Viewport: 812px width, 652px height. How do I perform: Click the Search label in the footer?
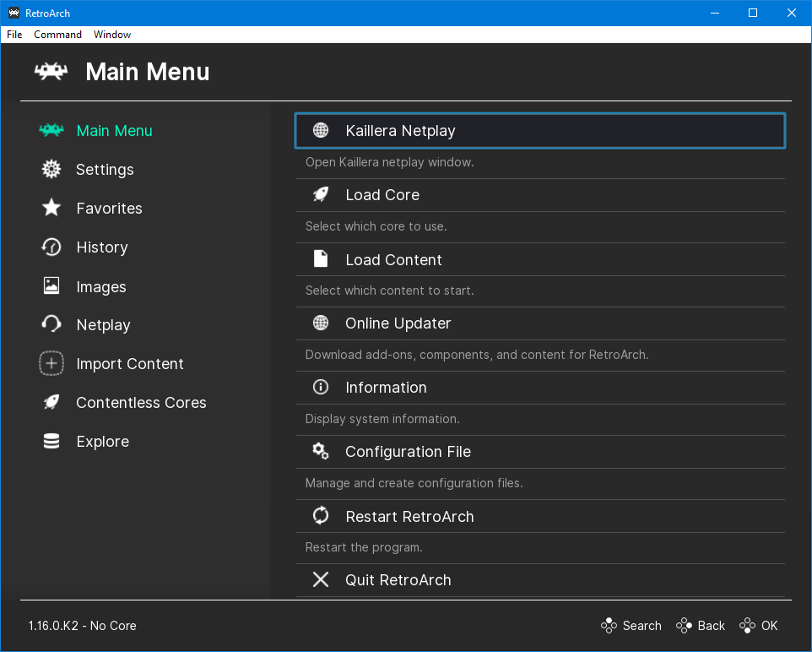point(642,626)
